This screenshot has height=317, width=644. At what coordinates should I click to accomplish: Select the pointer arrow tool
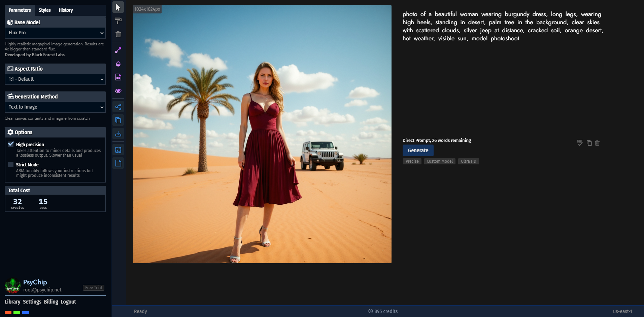pos(118,7)
